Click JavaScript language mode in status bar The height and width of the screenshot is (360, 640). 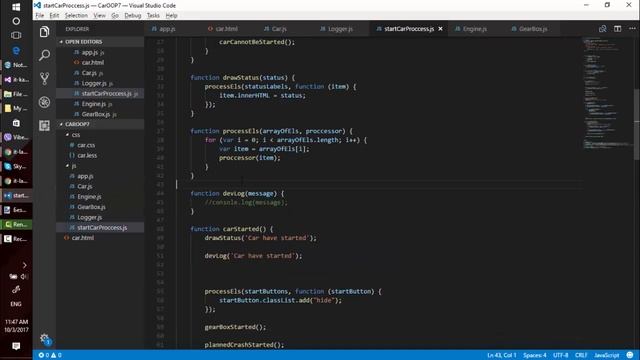[607, 355]
